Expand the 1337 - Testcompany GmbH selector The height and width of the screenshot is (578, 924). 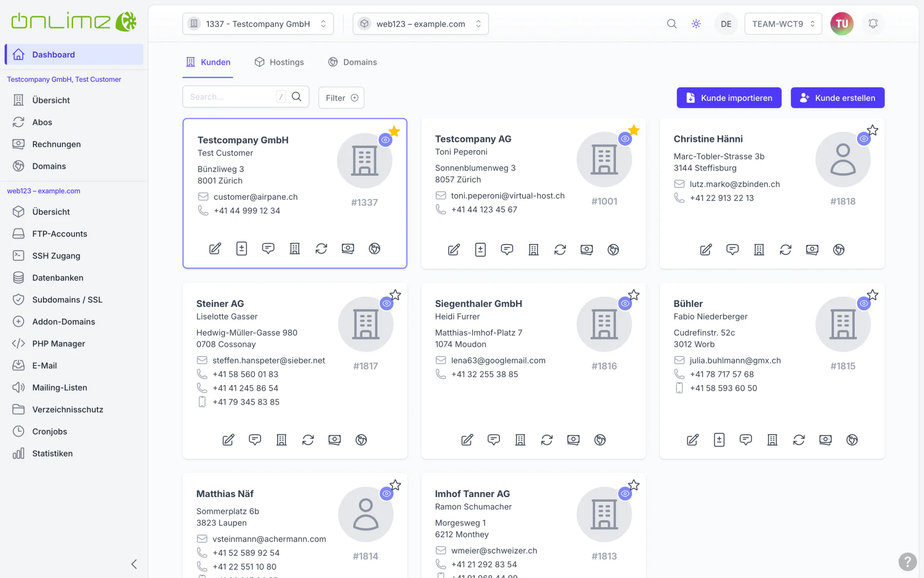pos(258,24)
